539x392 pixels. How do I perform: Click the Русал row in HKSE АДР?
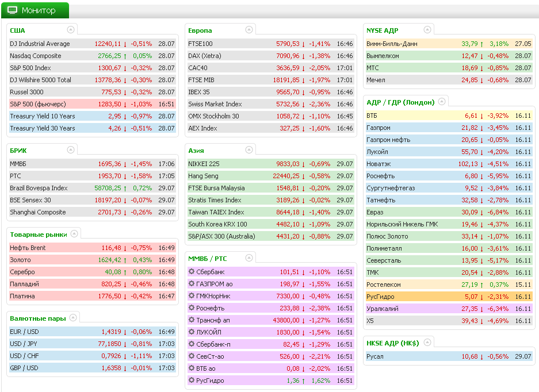[x=449, y=356]
